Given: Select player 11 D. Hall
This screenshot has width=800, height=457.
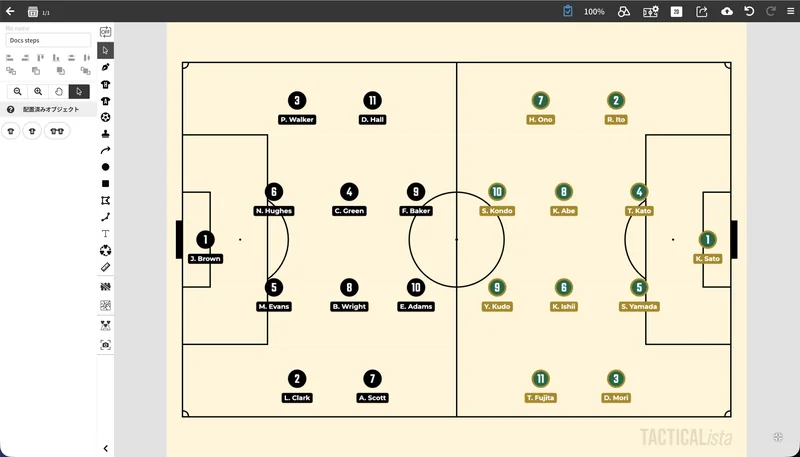Looking at the screenshot, I should (x=372, y=100).
